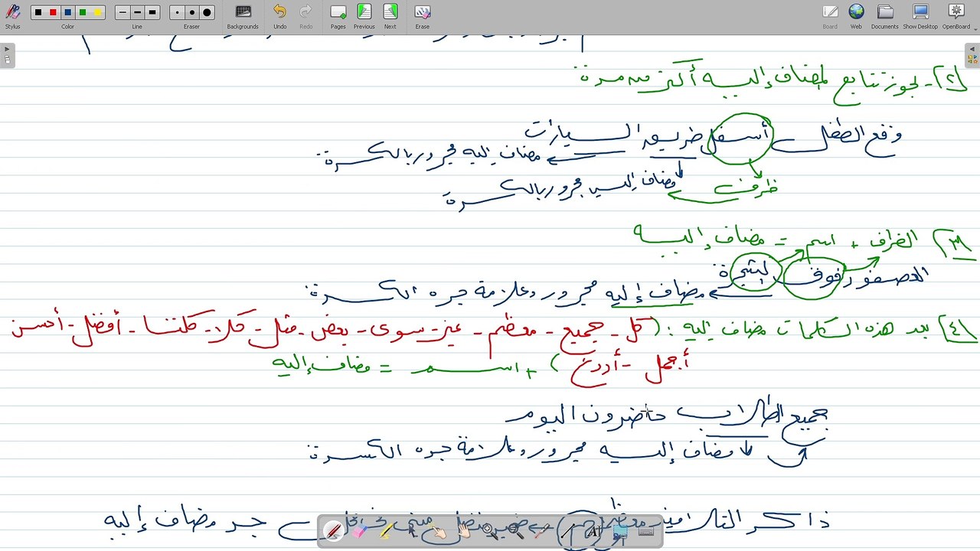Viewport: 980px width, 551px height.
Task: Open the Backgrounds chooser
Action: (x=243, y=16)
